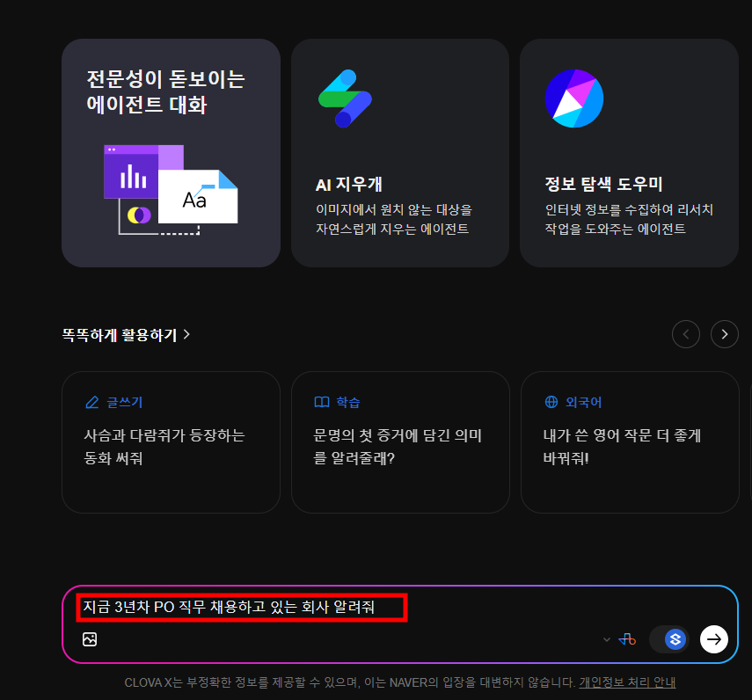Viewport: 752px width, 700px height.
Task: Click the AI 지우개 colorful logo icon
Action: tap(346, 98)
